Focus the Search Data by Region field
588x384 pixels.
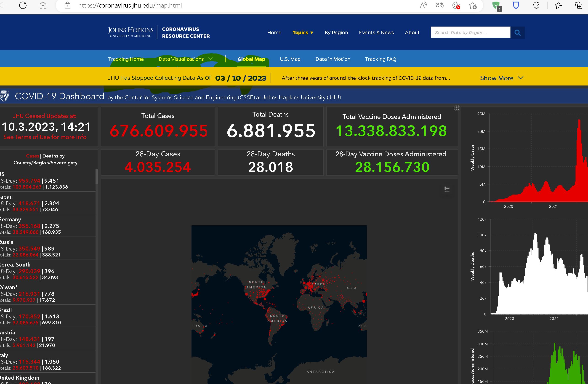pos(470,32)
